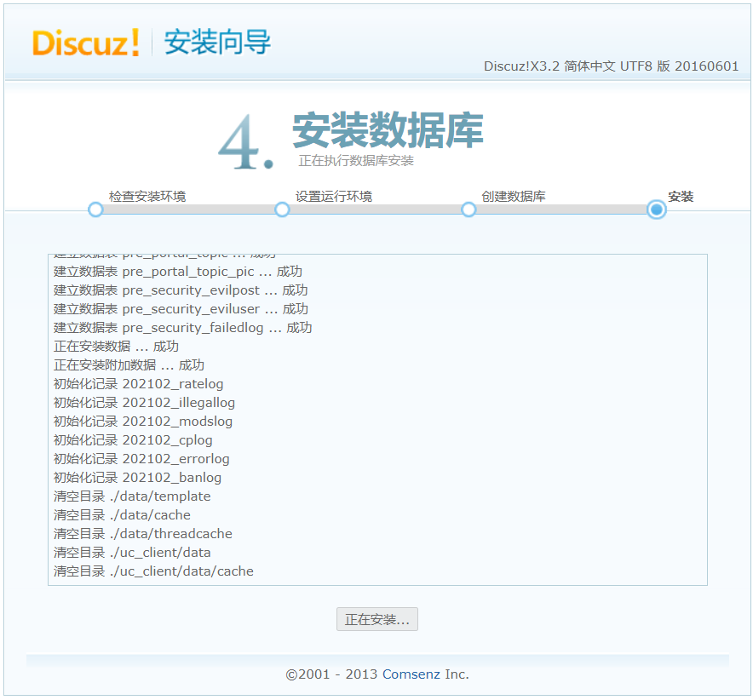The height and width of the screenshot is (700, 753).
Task: Click the 创建数据库 step label
Action: point(514,197)
